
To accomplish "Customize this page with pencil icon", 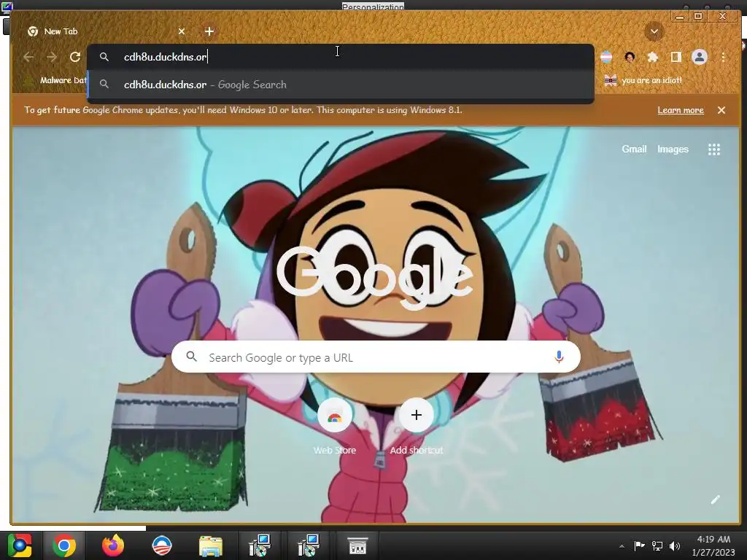I will point(715,499).
